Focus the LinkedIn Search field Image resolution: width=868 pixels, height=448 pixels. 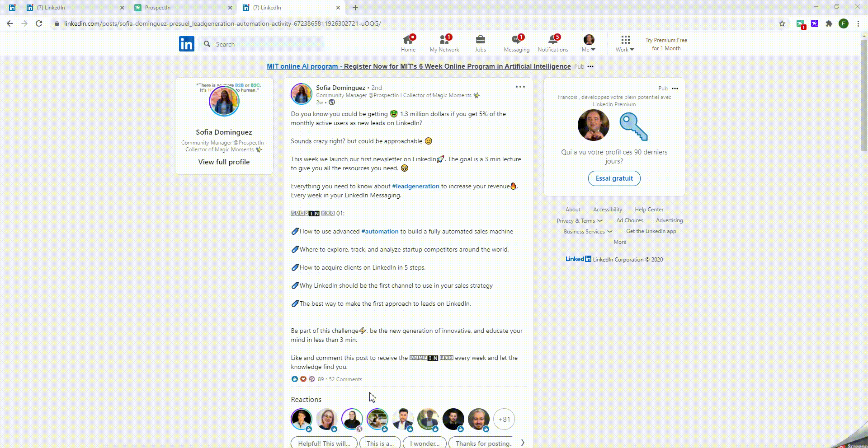[x=261, y=44]
